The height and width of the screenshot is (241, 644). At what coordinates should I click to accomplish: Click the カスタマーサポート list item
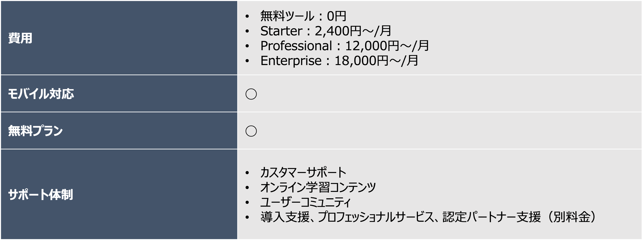pos(303,172)
